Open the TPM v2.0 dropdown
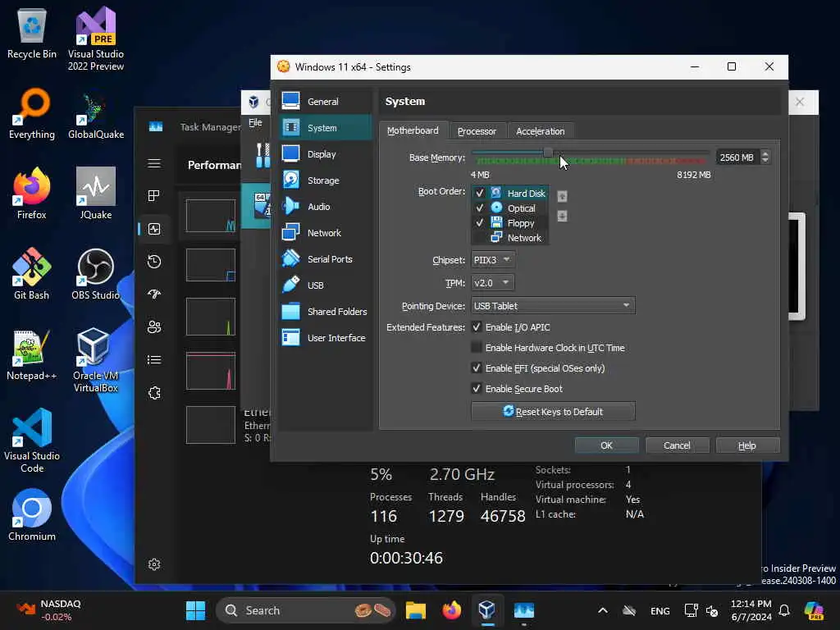The image size is (840, 630). tap(492, 282)
